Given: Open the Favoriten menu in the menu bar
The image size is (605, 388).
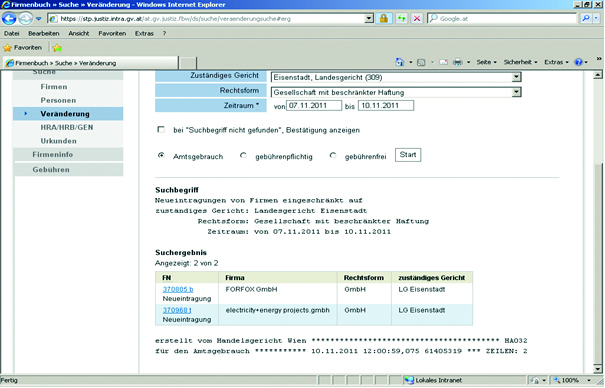Looking at the screenshot, I should click(112, 34).
